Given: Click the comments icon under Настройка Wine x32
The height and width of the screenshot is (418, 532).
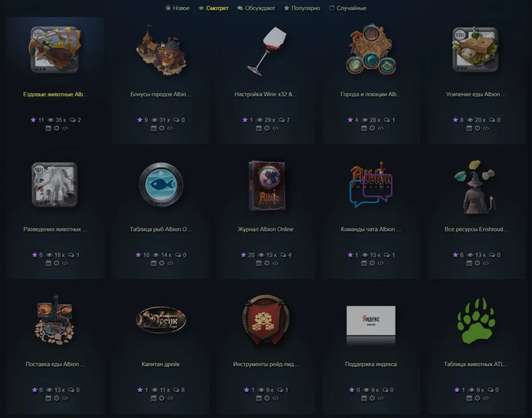Looking at the screenshot, I should [281, 120].
